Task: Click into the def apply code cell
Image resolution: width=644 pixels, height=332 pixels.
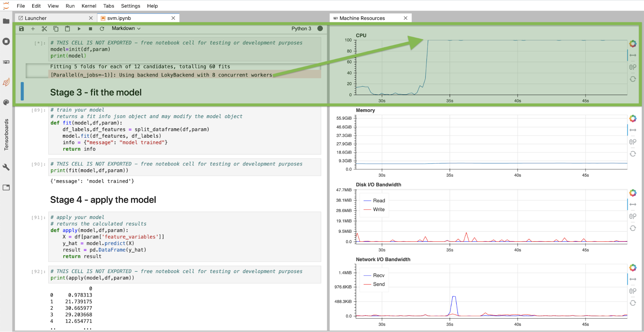Action: (185, 237)
